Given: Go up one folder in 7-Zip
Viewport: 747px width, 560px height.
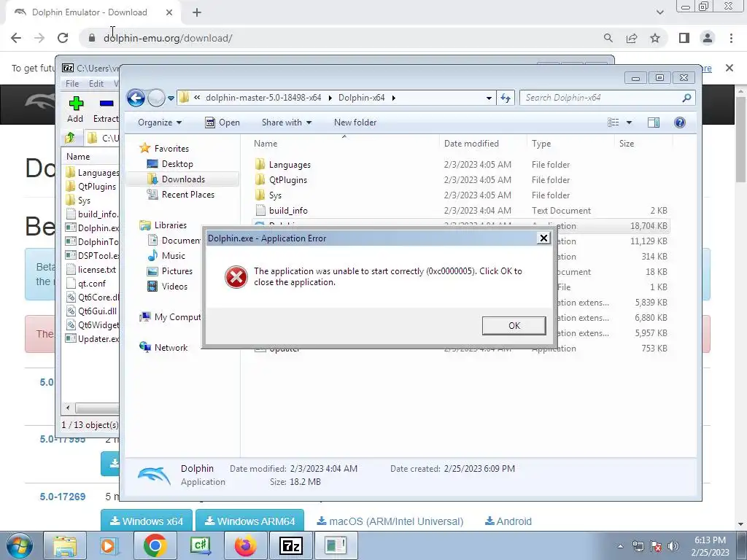Looking at the screenshot, I should coord(70,138).
